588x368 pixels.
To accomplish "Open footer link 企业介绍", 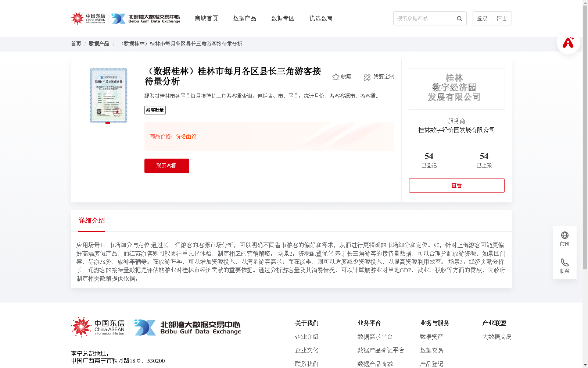I will (306, 337).
